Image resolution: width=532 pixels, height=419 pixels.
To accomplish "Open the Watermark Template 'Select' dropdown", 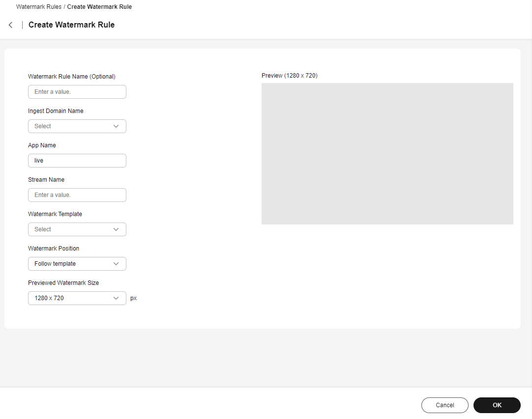I will point(71,229).
